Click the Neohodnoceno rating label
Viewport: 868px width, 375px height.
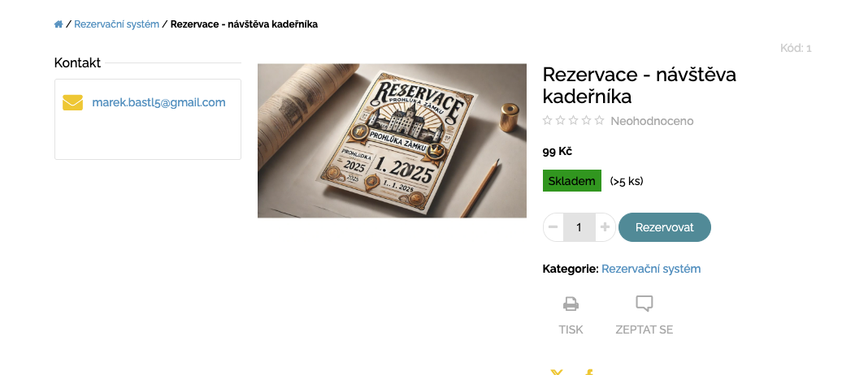652,121
